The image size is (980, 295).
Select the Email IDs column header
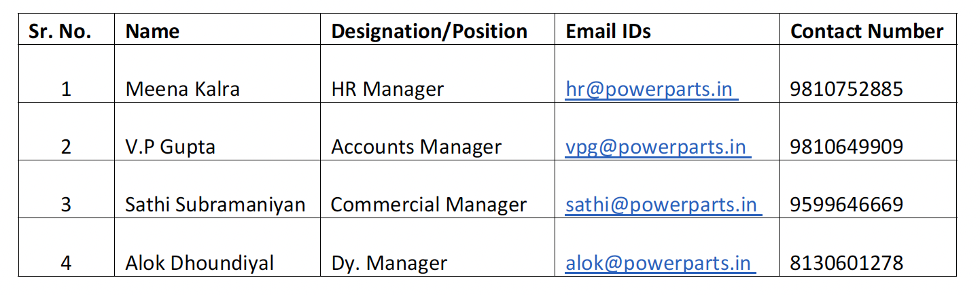pos(608,31)
